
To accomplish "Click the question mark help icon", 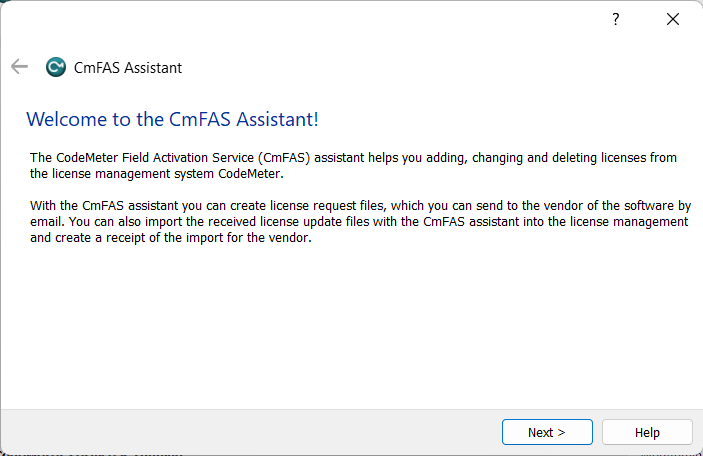I will pos(616,20).
